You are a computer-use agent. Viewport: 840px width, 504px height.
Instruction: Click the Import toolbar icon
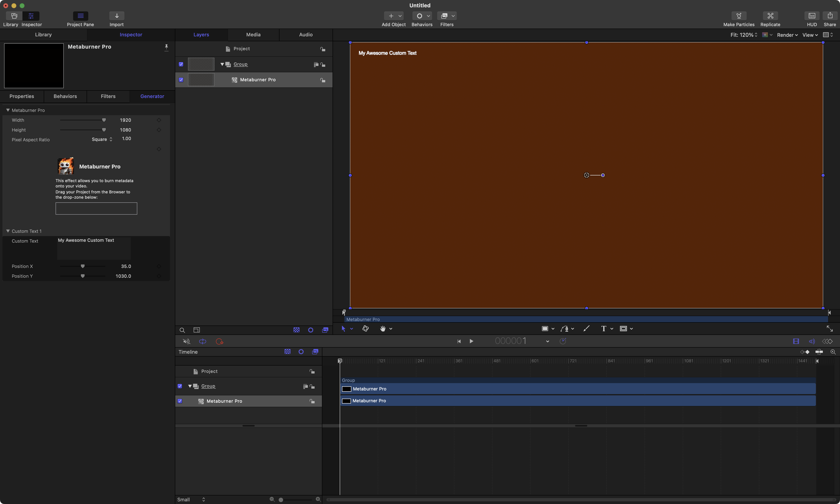116,16
